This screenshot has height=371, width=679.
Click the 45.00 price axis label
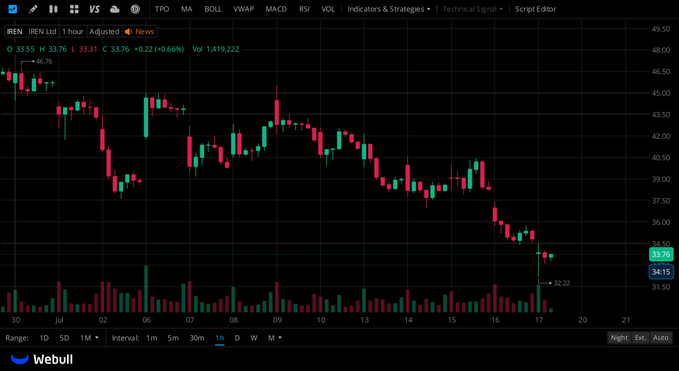coord(661,93)
